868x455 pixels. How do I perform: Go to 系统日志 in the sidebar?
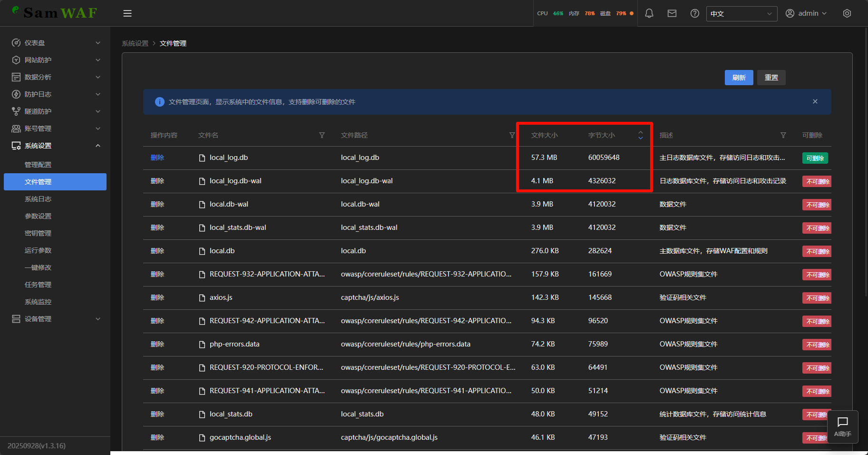coord(38,199)
